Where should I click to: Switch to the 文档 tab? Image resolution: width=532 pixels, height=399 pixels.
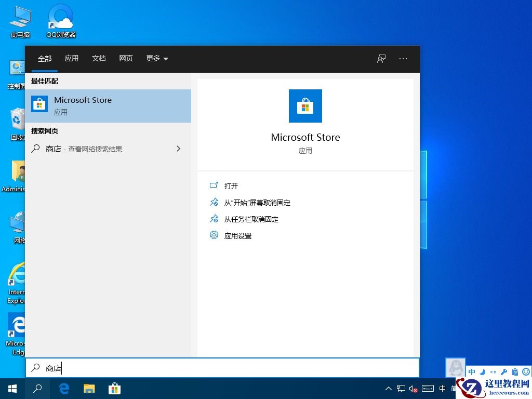pos(99,59)
